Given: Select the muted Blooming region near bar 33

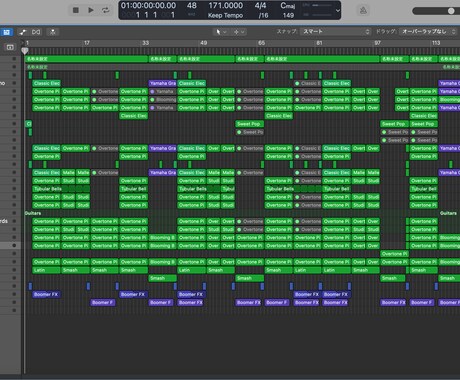Looking at the screenshot, I should (163, 100).
